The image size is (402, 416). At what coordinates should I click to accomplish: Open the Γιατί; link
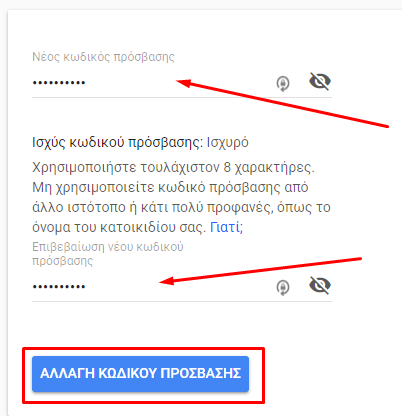(226, 227)
